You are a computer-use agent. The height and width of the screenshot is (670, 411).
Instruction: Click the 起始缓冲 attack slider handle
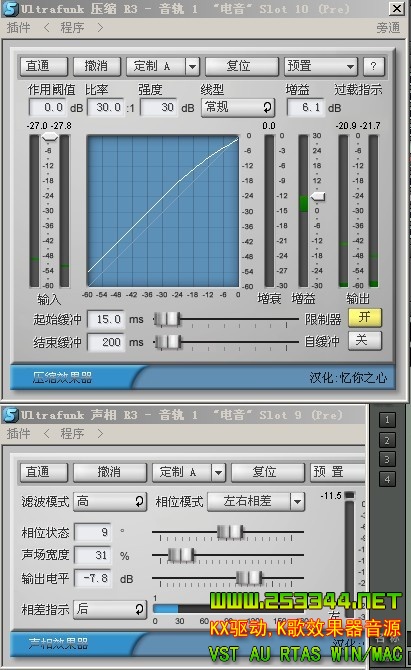[x=167, y=319]
